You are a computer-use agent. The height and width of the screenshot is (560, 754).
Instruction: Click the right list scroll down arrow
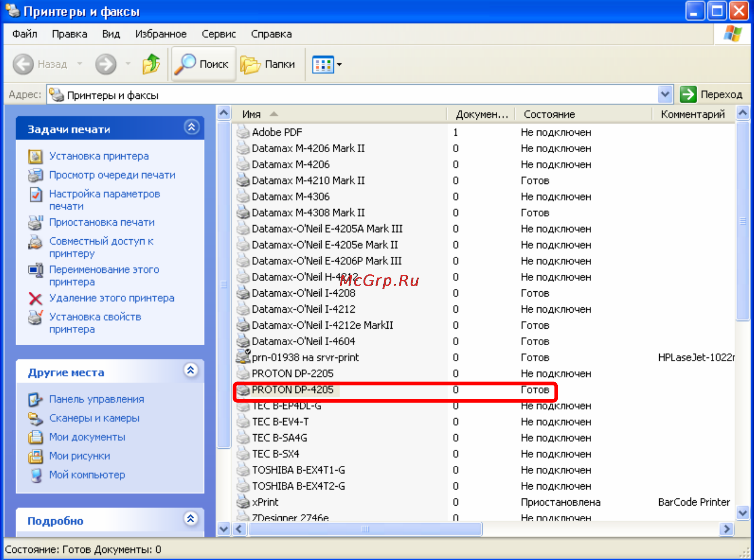(742, 513)
